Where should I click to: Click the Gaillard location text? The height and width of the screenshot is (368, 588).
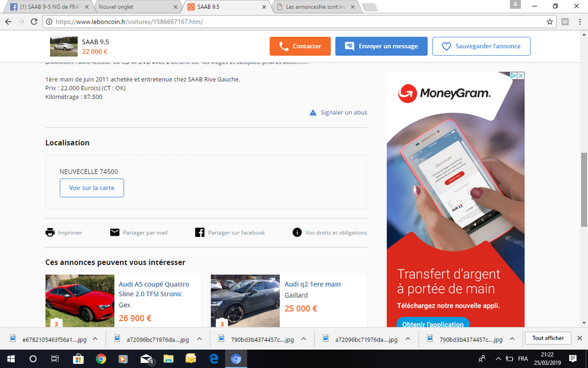tap(296, 296)
